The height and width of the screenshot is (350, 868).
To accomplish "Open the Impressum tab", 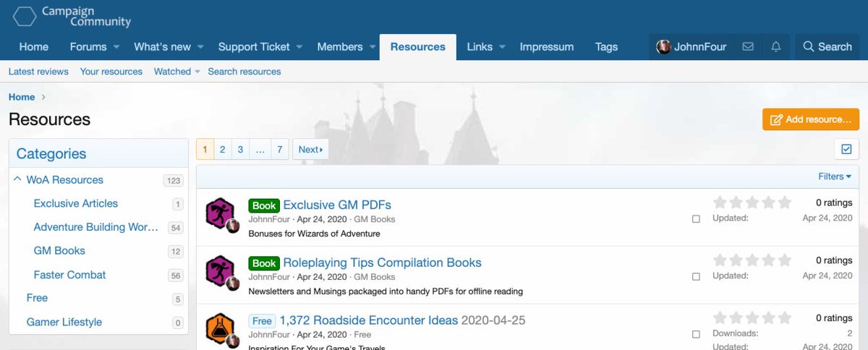I will click(547, 47).
